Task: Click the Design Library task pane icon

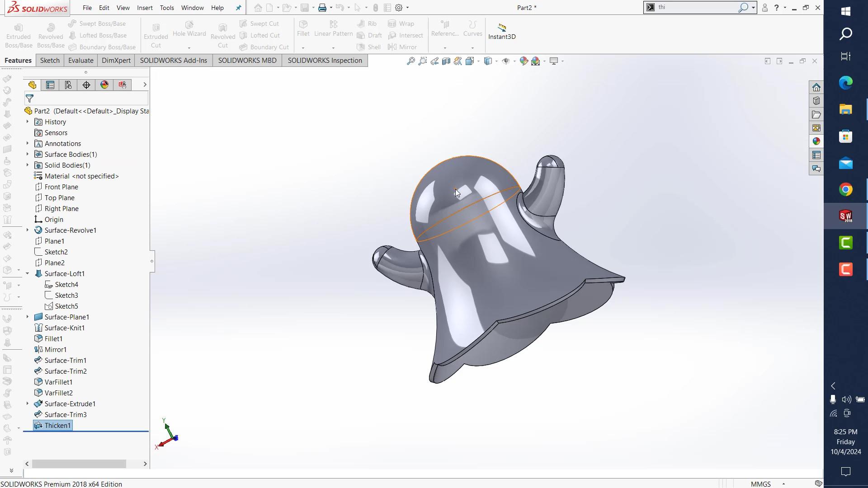Action: pyautogui.click(x=816, y=101)
